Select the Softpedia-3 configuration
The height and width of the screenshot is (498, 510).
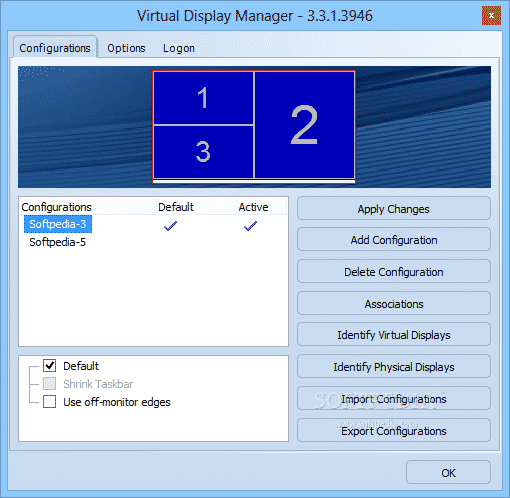point(58,224)
